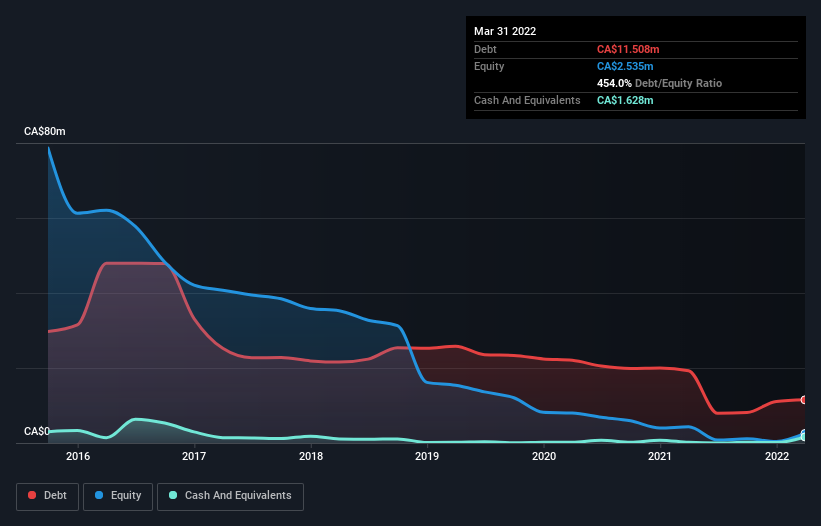Click the red Debt endpoint marker
The height and width of the screenshot is (526, 821).
pos(804,400)
